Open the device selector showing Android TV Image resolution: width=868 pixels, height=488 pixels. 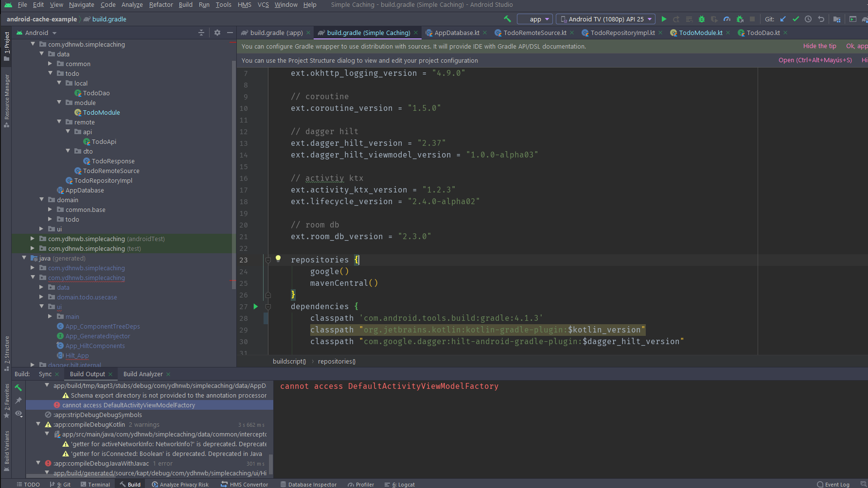point(606,19)
